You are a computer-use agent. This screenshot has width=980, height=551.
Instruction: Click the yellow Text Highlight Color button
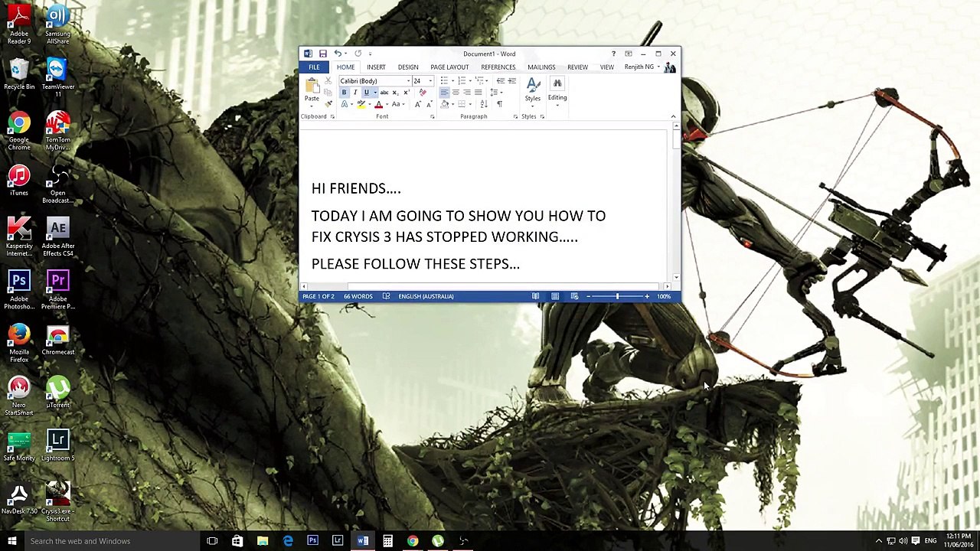361,104
